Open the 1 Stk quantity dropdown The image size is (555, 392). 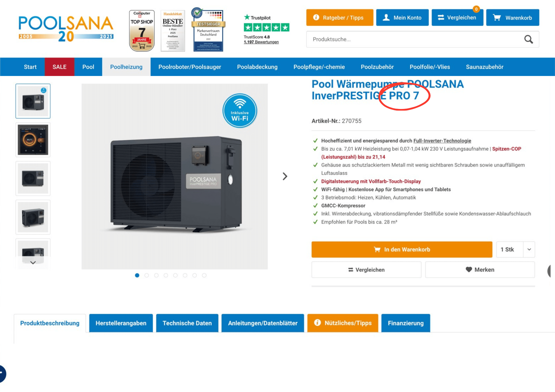point(515,250)
